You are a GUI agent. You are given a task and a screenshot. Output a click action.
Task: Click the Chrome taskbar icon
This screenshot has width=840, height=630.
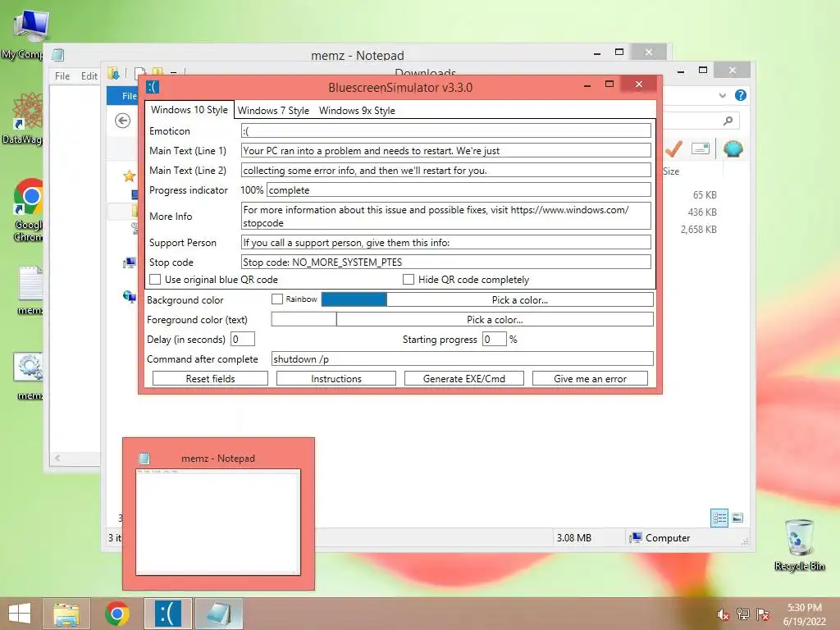[x=116, y=614]
